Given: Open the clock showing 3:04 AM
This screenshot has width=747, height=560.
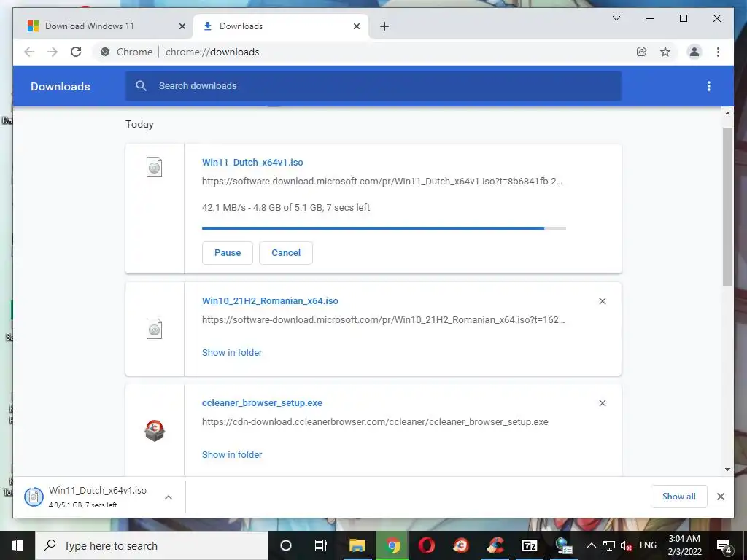Looking at the screenshot, I should coord(684,545).
